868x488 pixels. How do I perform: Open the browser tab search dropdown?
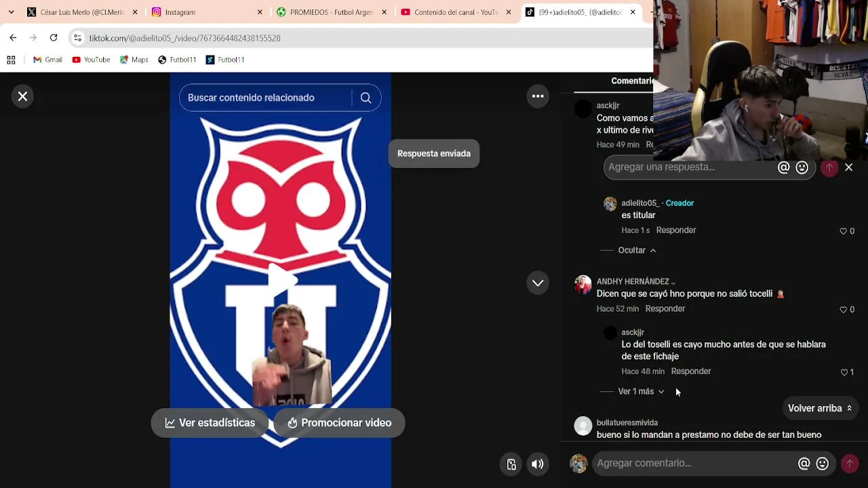11,12
